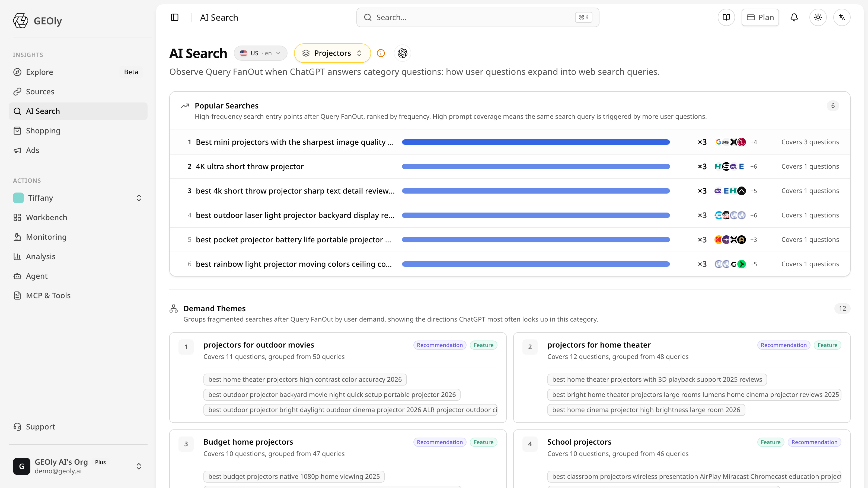Click chip 'best home theater projectors with 3D playback support'

coord(657,380)
